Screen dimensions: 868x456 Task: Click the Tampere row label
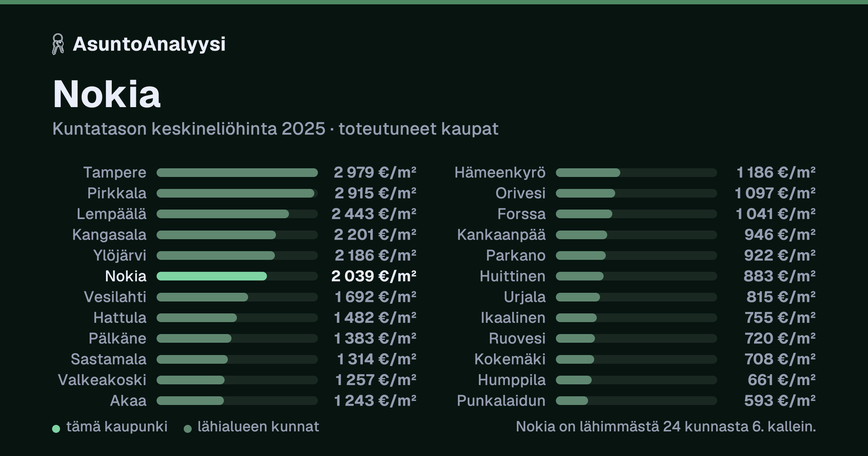[115, 173]
